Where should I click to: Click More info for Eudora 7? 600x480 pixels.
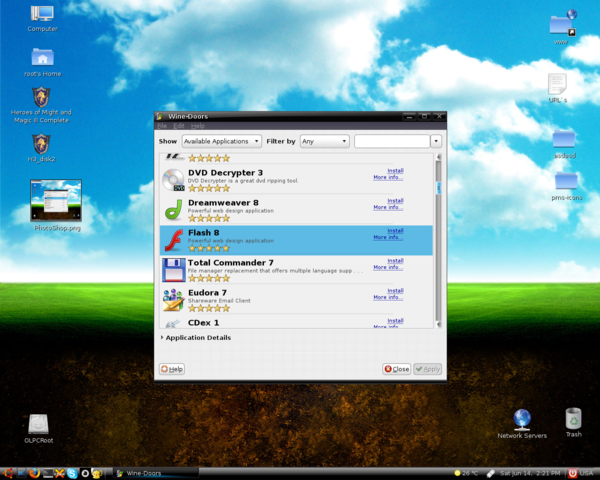coord(388,297)
